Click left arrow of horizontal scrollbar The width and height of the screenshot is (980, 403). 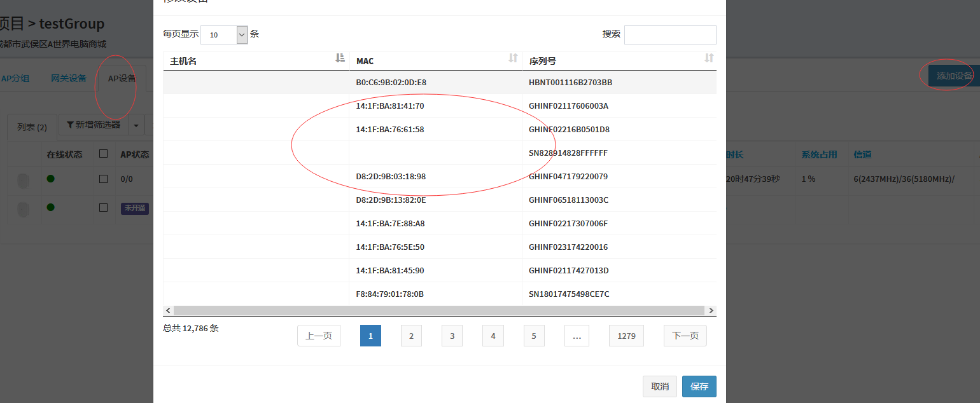pyautogui.click(x=168, y=310)
